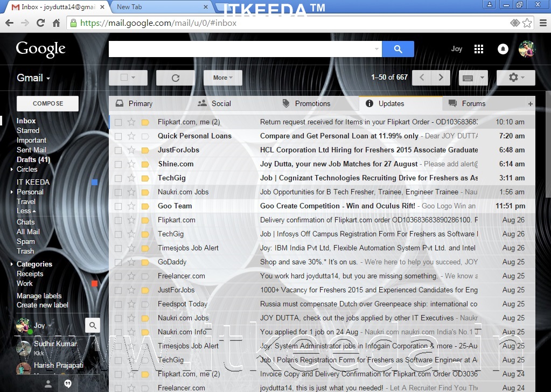The height and width of the screenshot is (392, 551).
Task: Toggle importance marker on Freelancer.com 'You work hard' email
Action: [x=145, y=276]
